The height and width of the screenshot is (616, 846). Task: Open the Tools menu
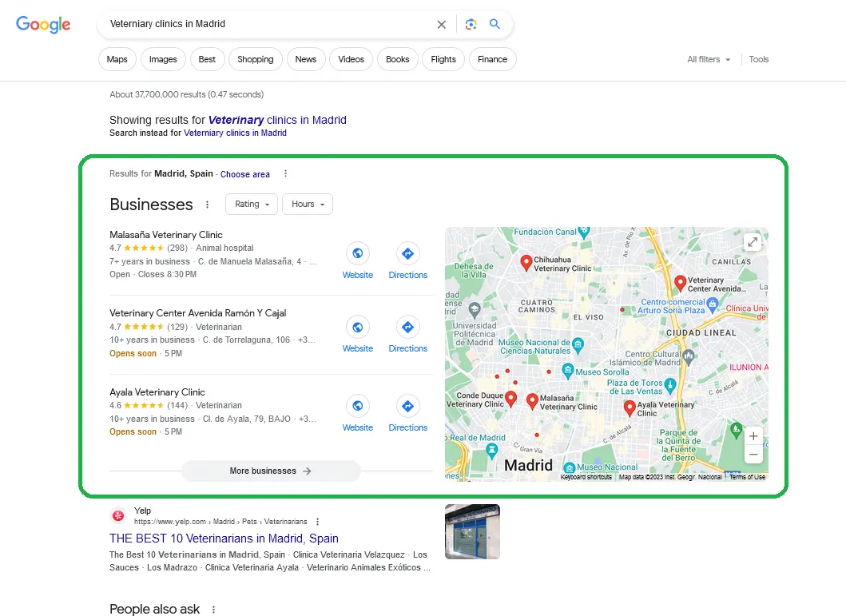click(x=759, y=59)
